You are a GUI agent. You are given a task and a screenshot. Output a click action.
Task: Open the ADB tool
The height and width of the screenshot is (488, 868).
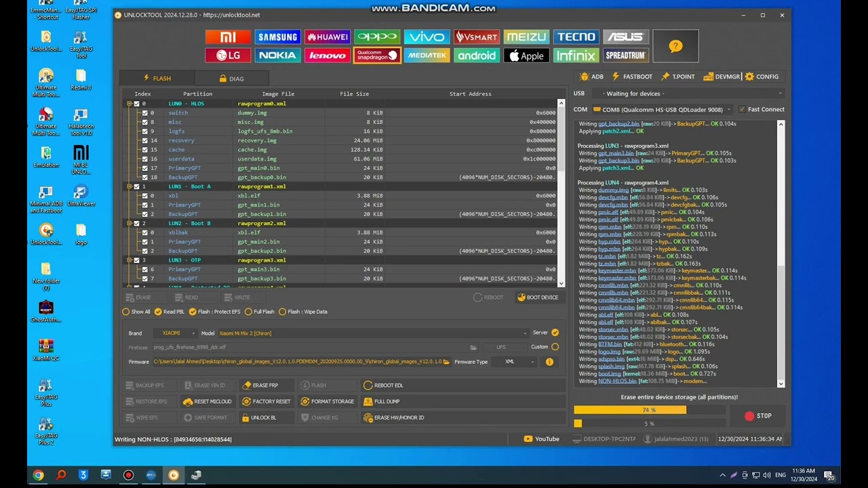(592, 77)
